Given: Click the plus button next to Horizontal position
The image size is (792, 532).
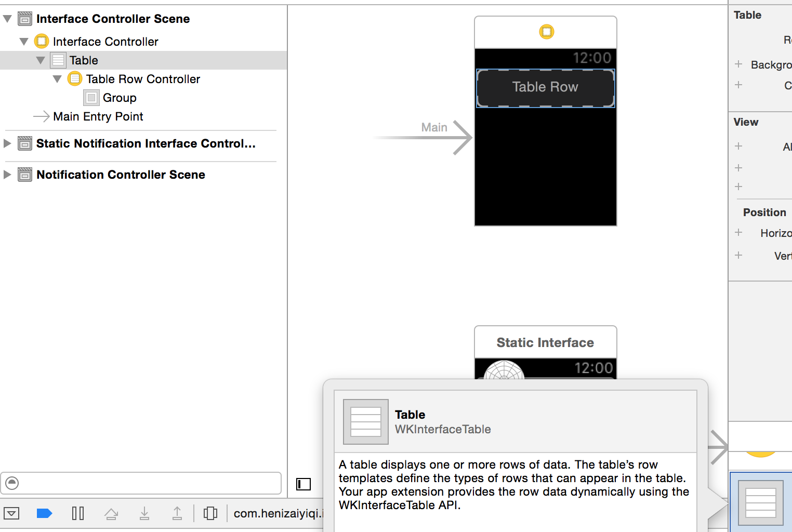Looking at the screenshot, I should tap(738, 232).
